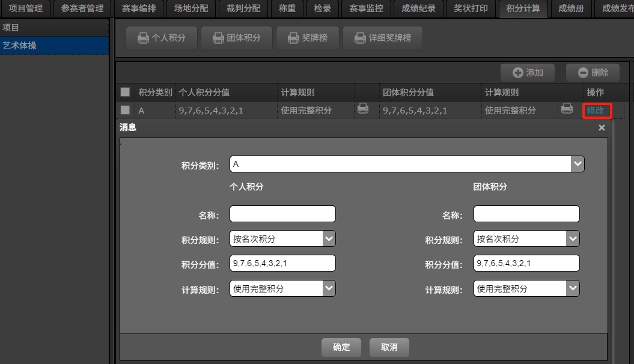Viewport: 634px width, 364px height.
Task: Click printer icon beside personal 使用完整积分 cell
Action: pyautogui.click(x=363, y=109)
